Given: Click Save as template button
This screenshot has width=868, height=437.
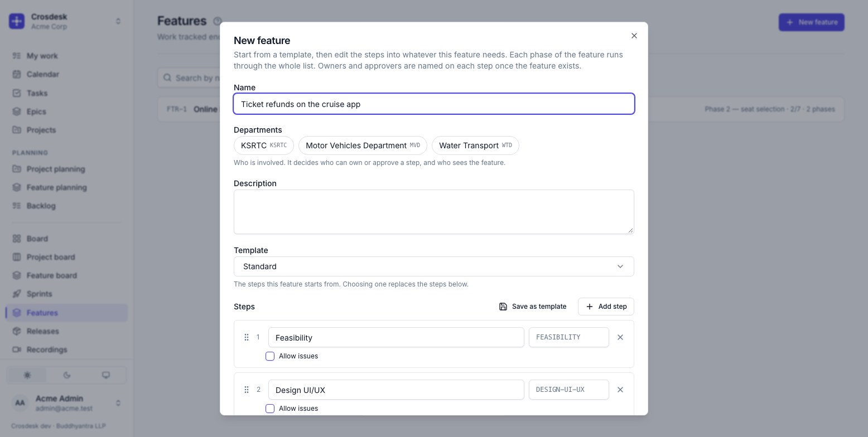Looking at the screenshot, I should pyautogui.click(x=533, y=307).
